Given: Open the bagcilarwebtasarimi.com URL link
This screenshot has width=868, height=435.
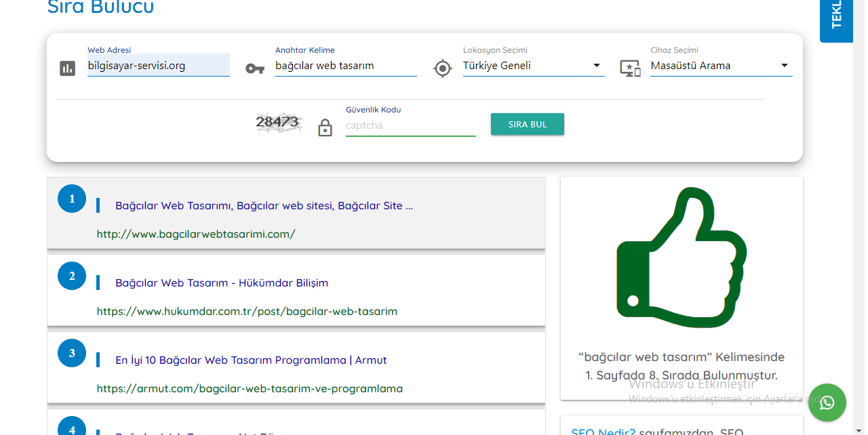Looking at the screenshot, I should point(196,234).
